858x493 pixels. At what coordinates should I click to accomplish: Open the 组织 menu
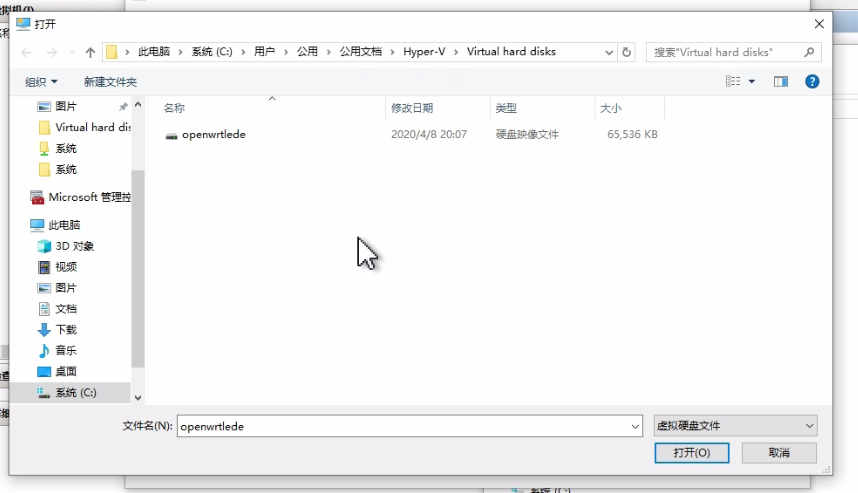pos(41,82)
